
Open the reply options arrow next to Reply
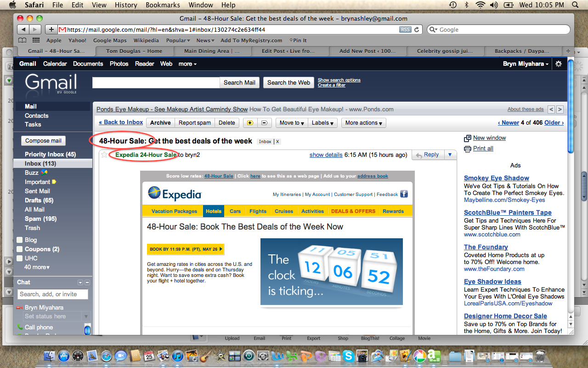(x=450, y=155)
